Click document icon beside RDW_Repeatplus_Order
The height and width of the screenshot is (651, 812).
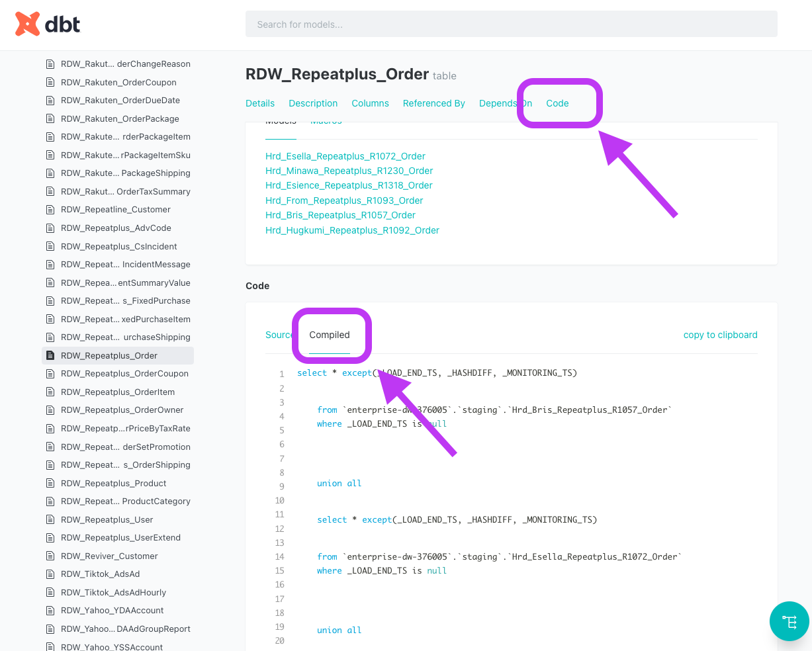tap(50, 356)
